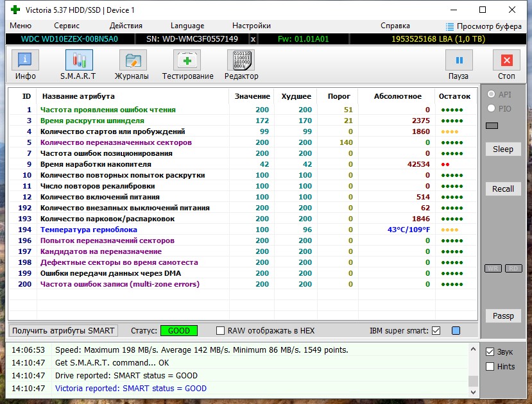532x404 pixels.
Task: Click the Порог column header
Action: point(339,96)
